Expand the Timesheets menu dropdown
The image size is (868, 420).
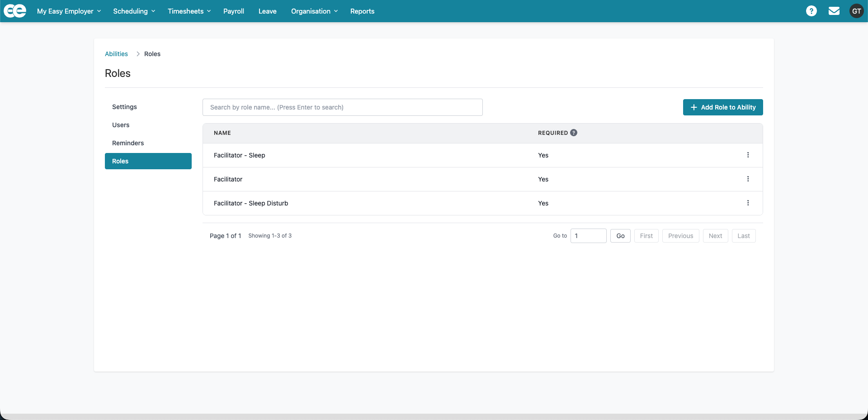(189, 11)
